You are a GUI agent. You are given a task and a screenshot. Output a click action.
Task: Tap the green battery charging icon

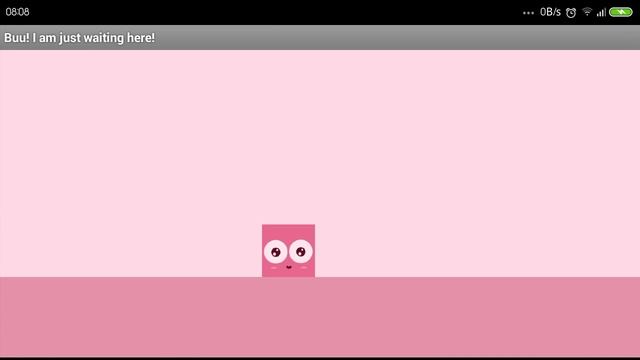click(x=620, y=12)
